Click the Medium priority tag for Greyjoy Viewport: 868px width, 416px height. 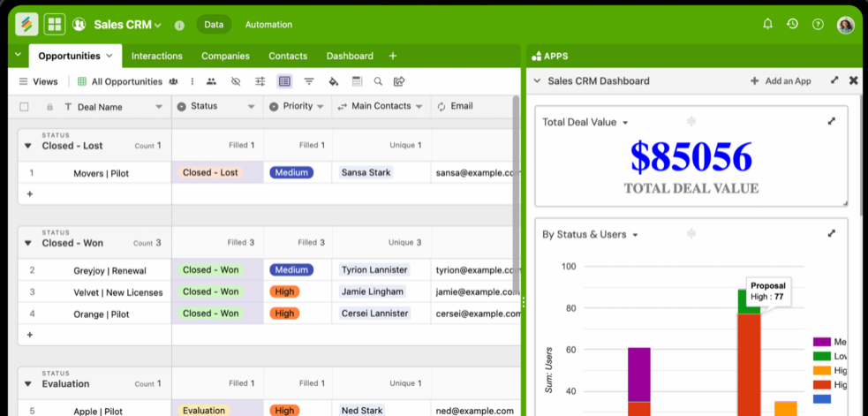[291, 269]
